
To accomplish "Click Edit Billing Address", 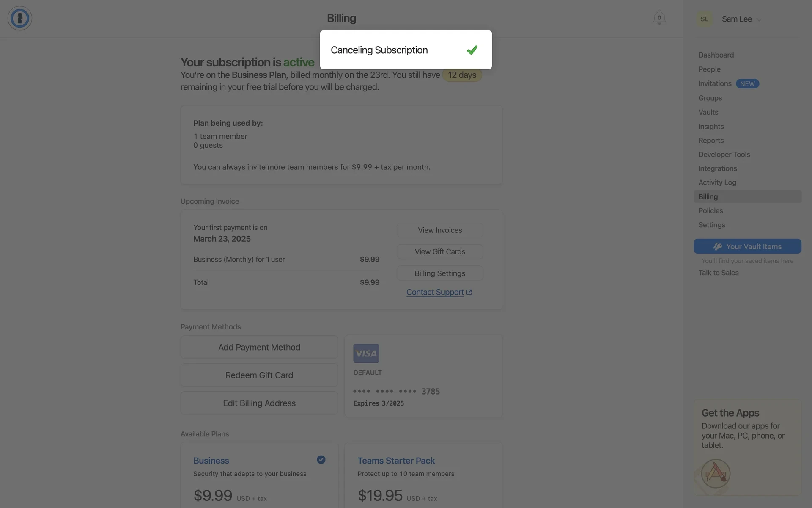I will coord(259,403).
